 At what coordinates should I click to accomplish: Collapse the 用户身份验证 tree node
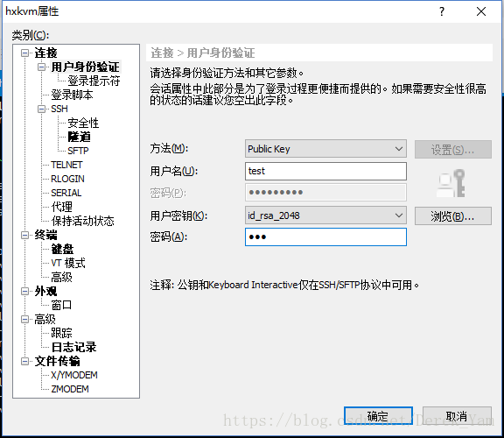pos(41,67)
